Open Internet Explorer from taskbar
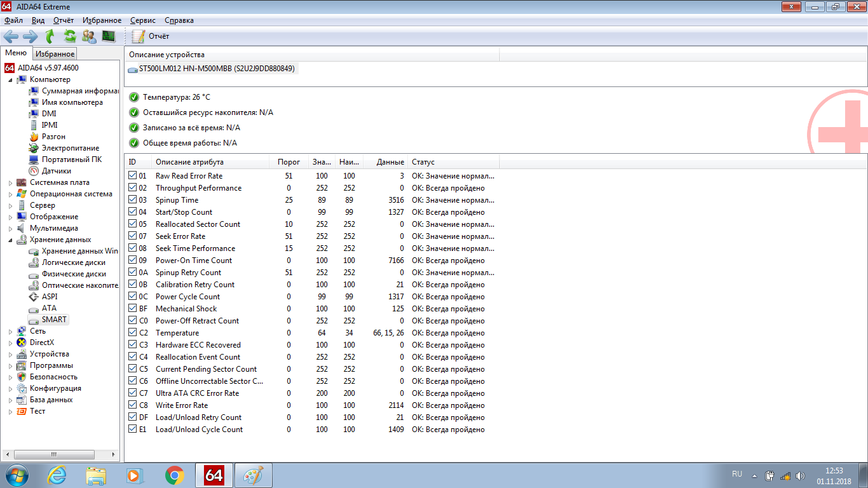The width and height of the screenshot is (868, 488). point(57,475)
